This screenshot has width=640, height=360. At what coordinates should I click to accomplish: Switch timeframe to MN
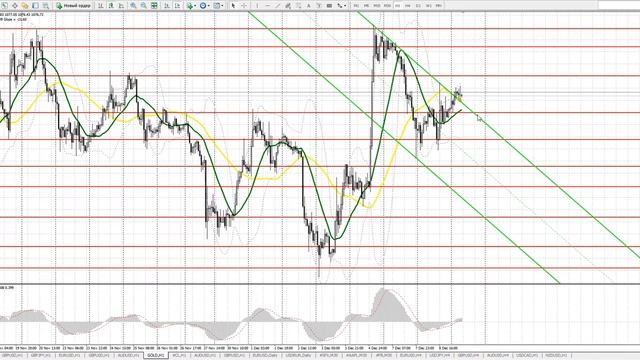click(x=439, y=6)
